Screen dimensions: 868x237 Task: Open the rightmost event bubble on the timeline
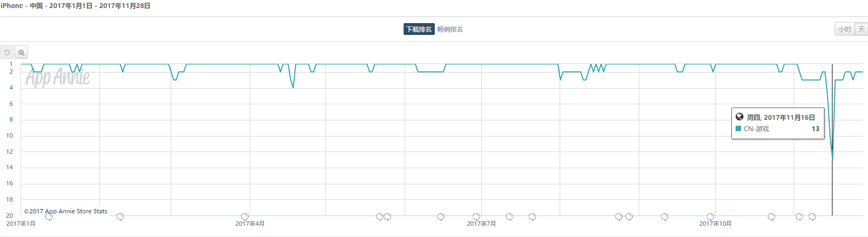812,217
